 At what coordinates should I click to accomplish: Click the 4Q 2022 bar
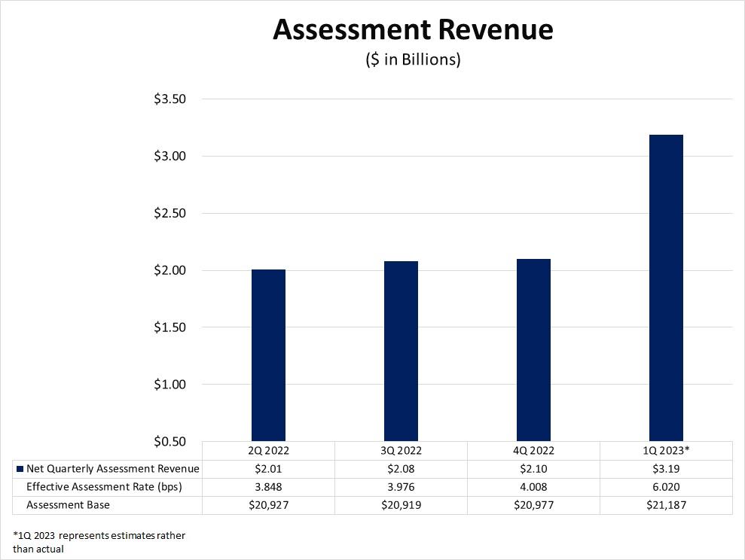click(x=533, y=349)
